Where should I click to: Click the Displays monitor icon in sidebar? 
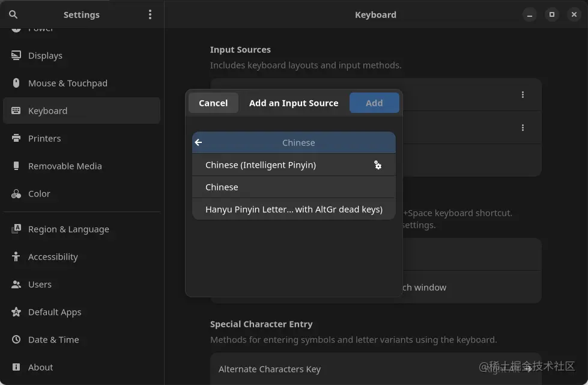(16, 55)
